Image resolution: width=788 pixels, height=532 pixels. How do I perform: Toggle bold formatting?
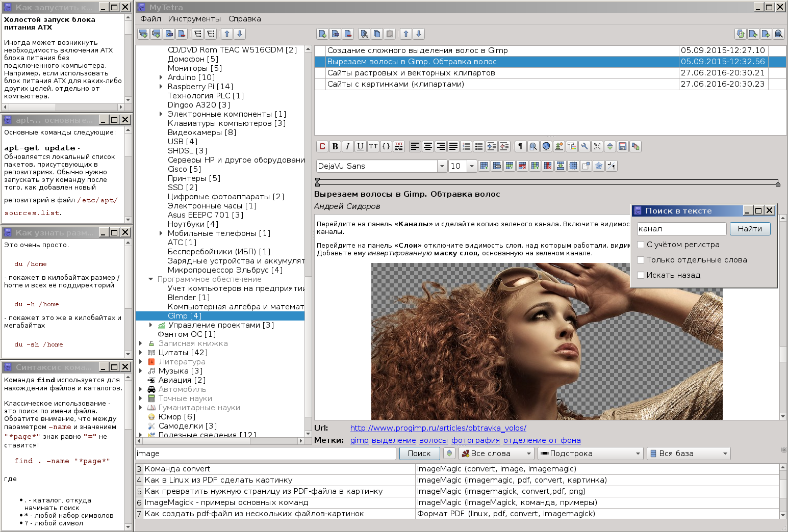335,146
